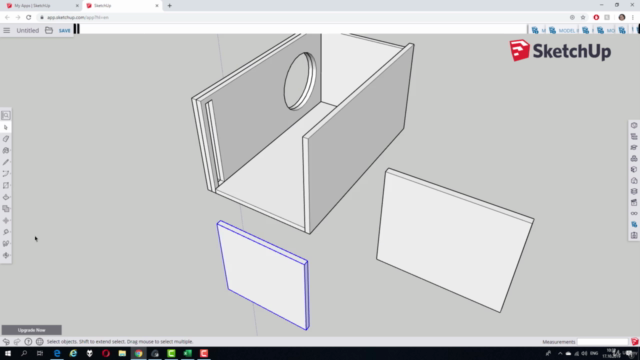The image size is (640, 360).
Task: Open the language globe icon
Action: 40,342
